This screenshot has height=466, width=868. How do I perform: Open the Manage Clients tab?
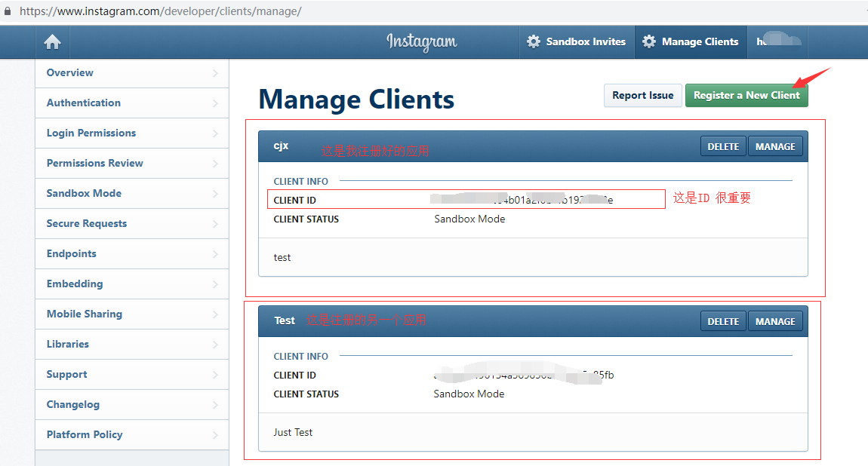tap(691, 42)
